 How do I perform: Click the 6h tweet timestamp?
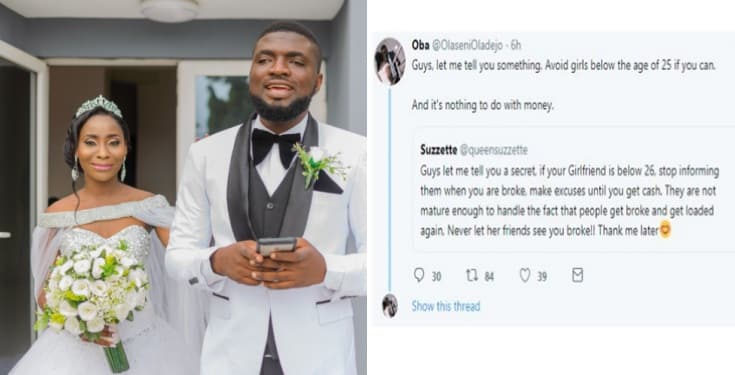(516, 45)
